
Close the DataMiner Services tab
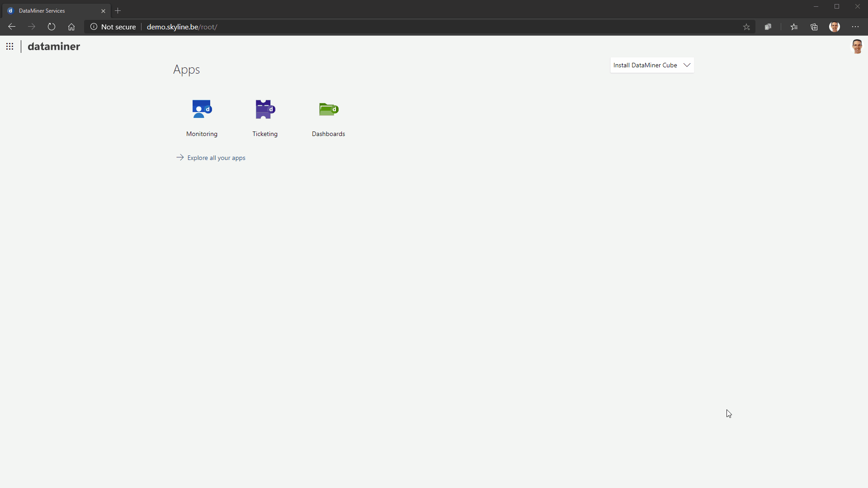[x=103, y=11]
